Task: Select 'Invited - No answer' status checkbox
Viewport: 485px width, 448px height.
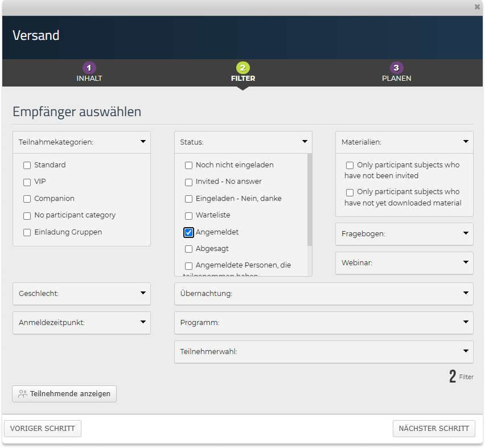Action: coord(189,182)
